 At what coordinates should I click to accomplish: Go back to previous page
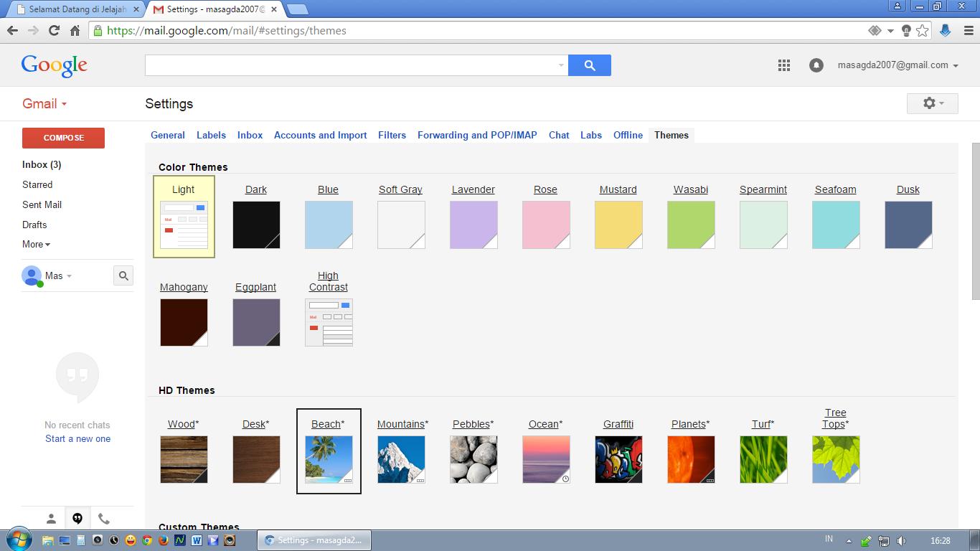coord(12,30)
